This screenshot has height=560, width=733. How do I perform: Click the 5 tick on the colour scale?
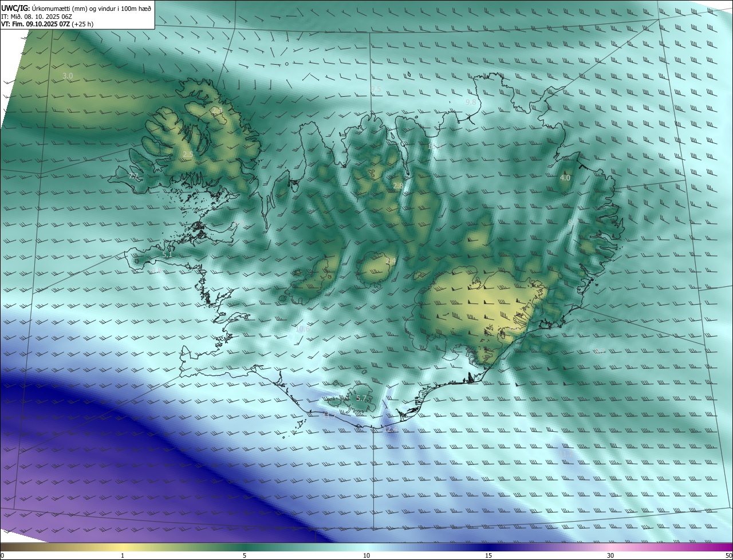coord(245,555)
